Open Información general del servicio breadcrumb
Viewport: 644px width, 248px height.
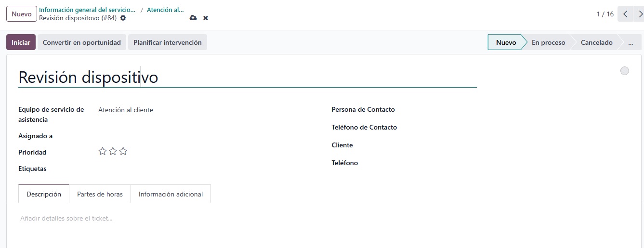tap(87, 10)
